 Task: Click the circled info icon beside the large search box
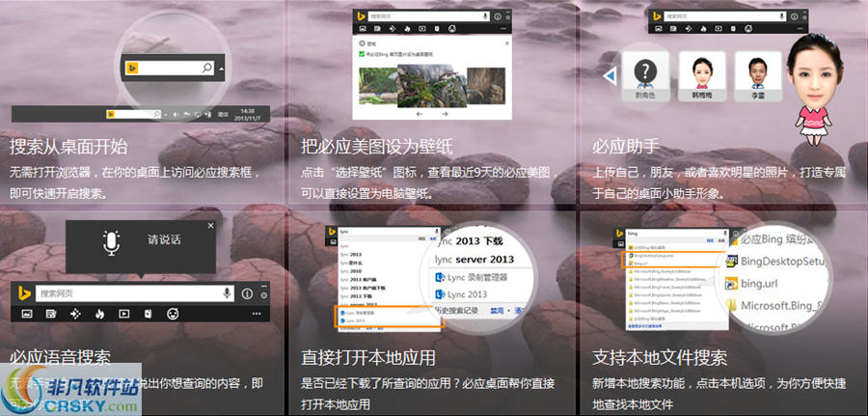click(x=247, y=293)
